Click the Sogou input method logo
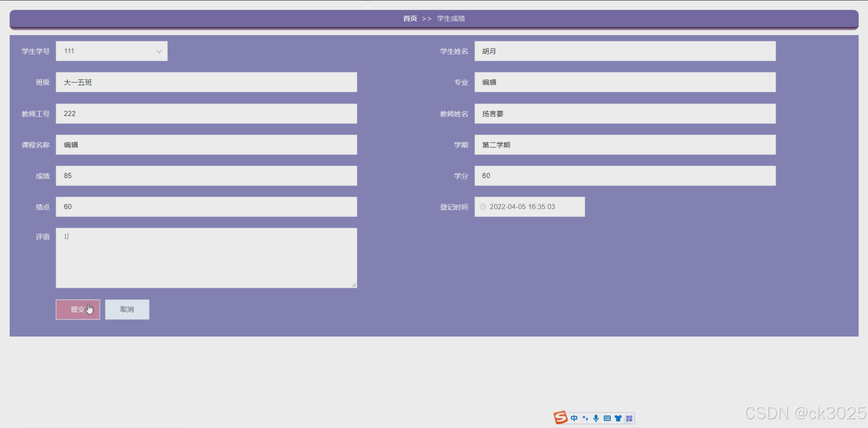The width and height of the screenshot is (868, 428). tap(561, 418)
